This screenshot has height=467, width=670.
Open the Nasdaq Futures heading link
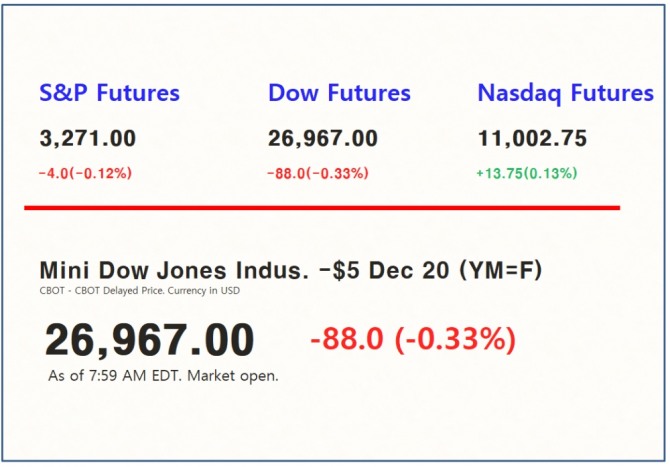[565, 93]
